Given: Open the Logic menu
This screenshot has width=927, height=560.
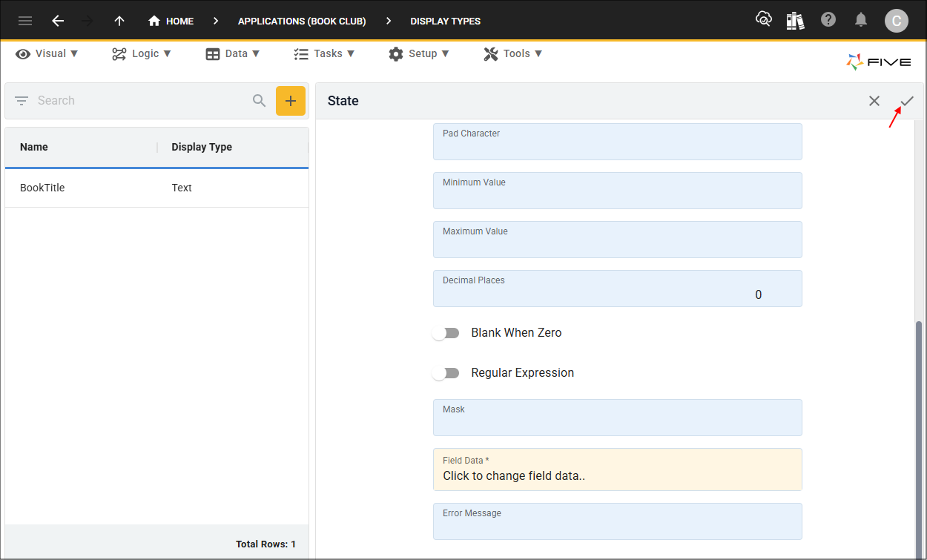Looking at the screenshot, I should (x=142, y=53).
